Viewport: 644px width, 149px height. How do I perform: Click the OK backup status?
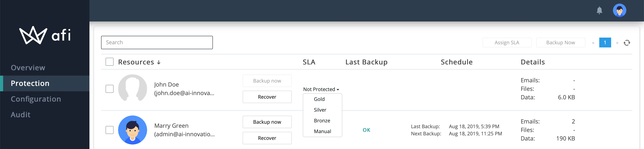tap(366, 130)
